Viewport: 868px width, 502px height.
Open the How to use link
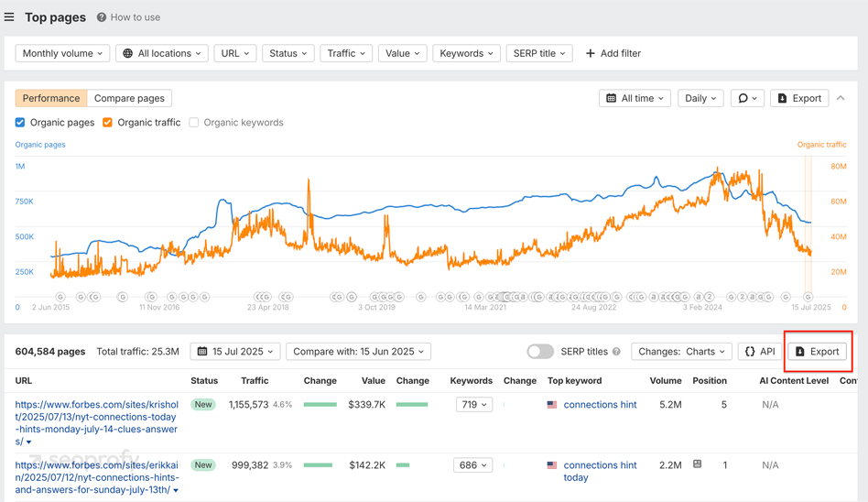[x=136, y=17]
